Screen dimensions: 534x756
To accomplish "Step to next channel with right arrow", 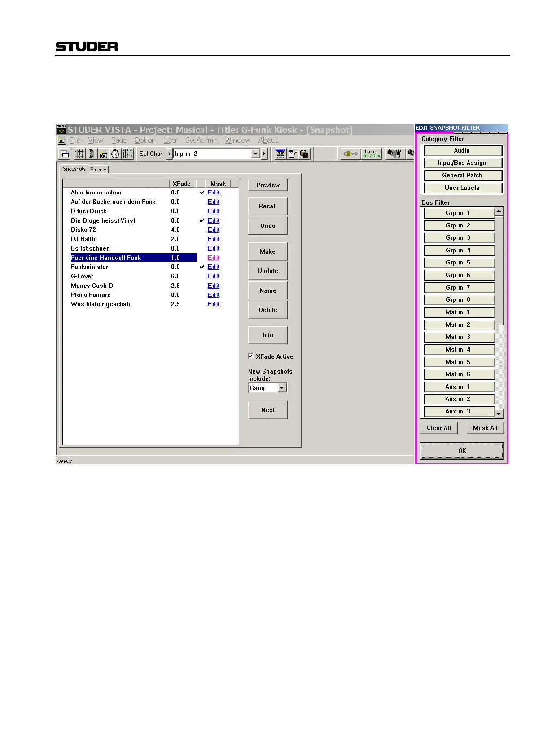I will [264, 154].
